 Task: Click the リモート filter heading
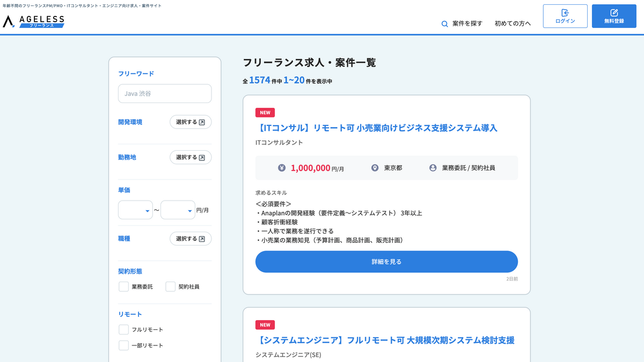point(130,314)
